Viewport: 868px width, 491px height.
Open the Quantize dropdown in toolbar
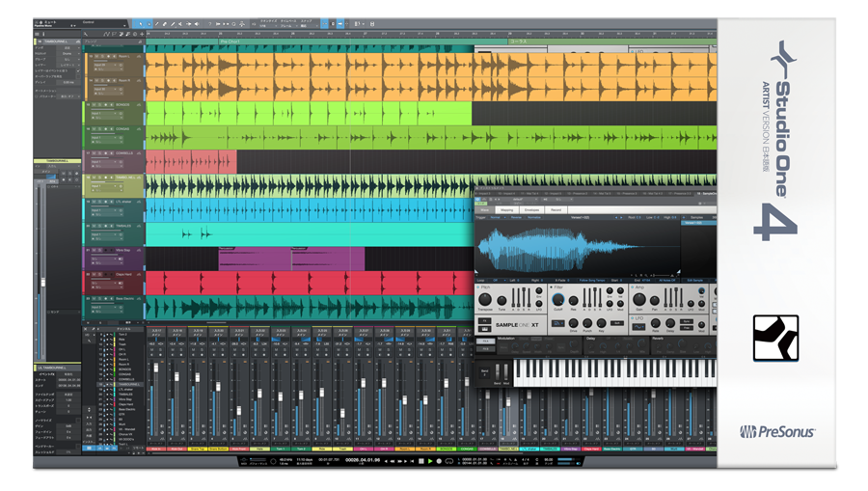[x=268, y=26]
